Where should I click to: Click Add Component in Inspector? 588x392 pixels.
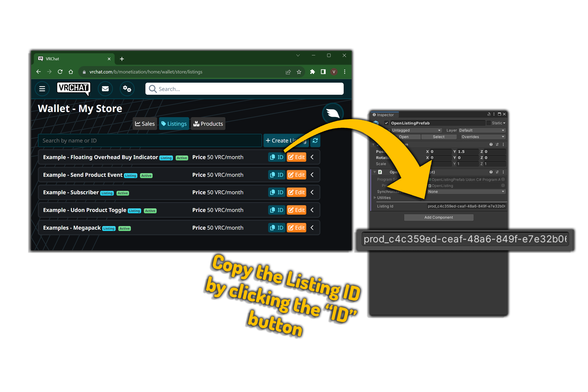(x=439, y=217)
